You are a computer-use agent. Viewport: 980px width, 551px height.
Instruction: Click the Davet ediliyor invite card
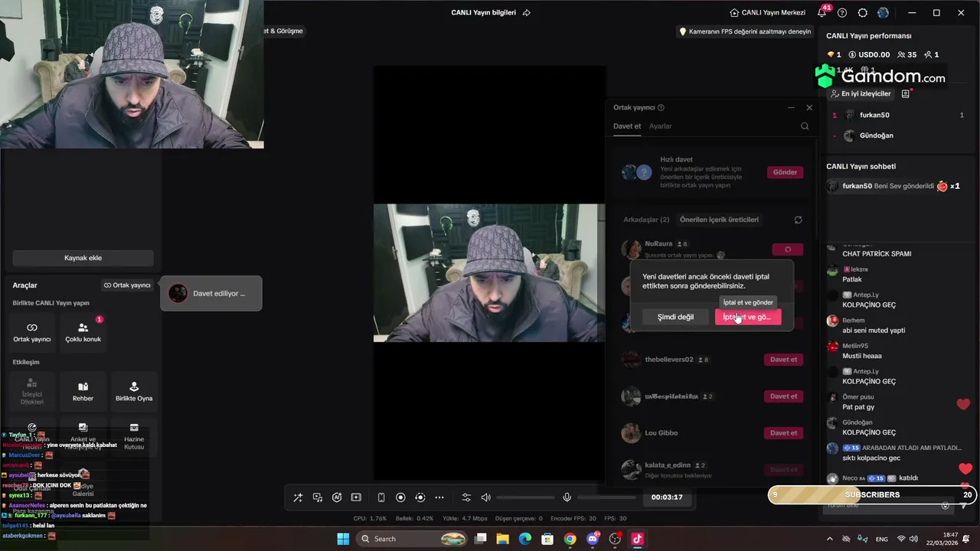coord(211,293)
